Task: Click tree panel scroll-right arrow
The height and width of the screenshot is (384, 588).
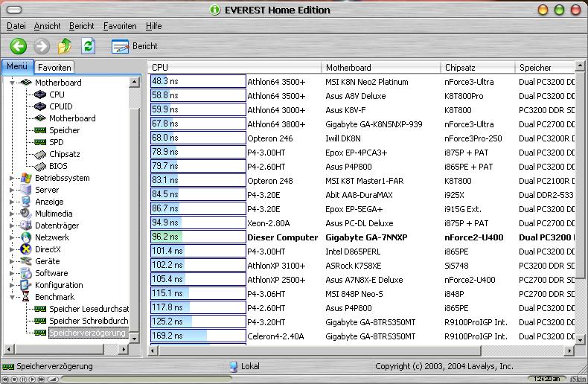Action: (x=123, y=350)
